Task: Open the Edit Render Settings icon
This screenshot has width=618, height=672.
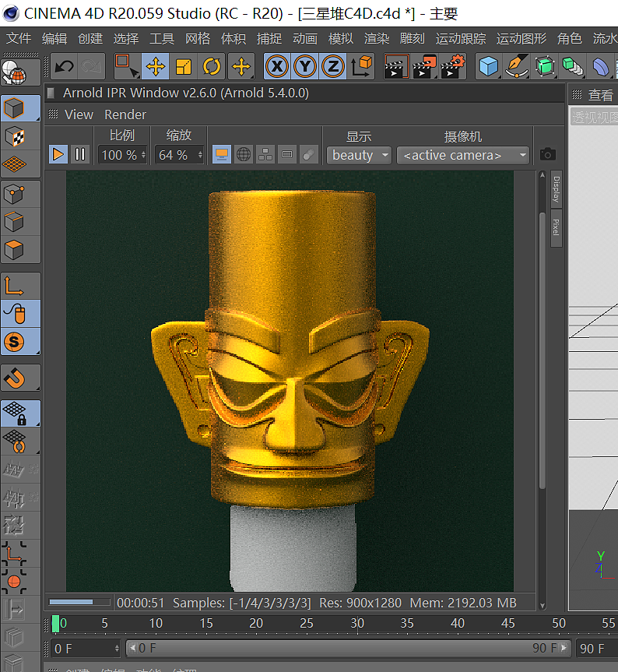Action: [452, 66]
